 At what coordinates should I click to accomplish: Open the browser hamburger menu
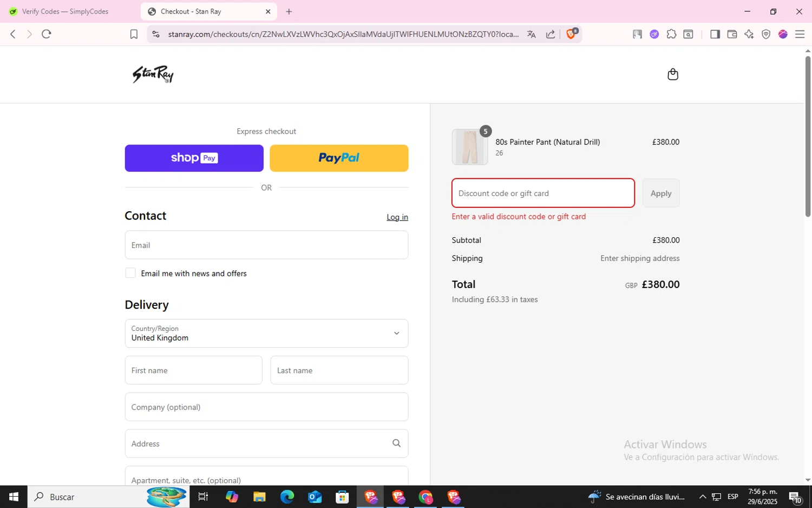(800, 34)
